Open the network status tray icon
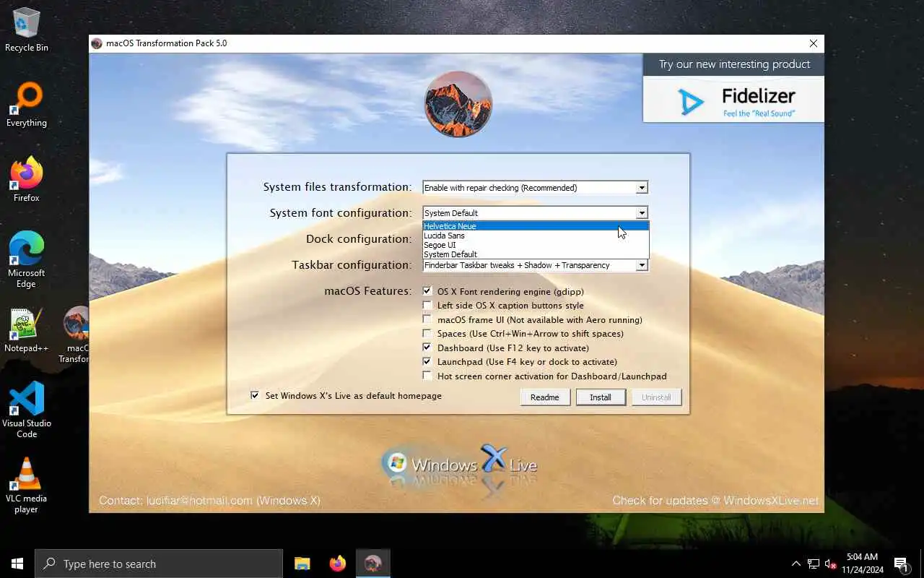The width and height of the screenshot is (924, 578). 814,564
